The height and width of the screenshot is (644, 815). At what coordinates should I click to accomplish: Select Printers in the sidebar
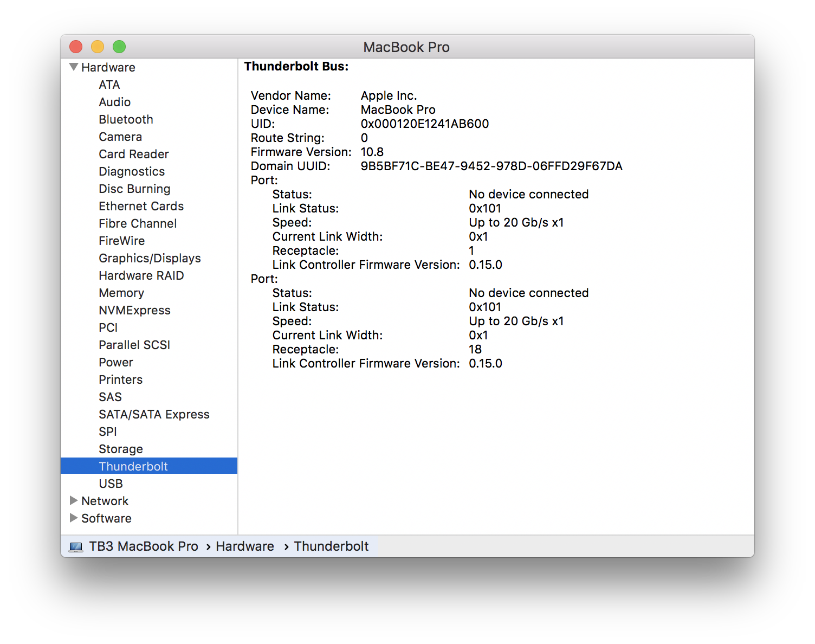(120, 379)
